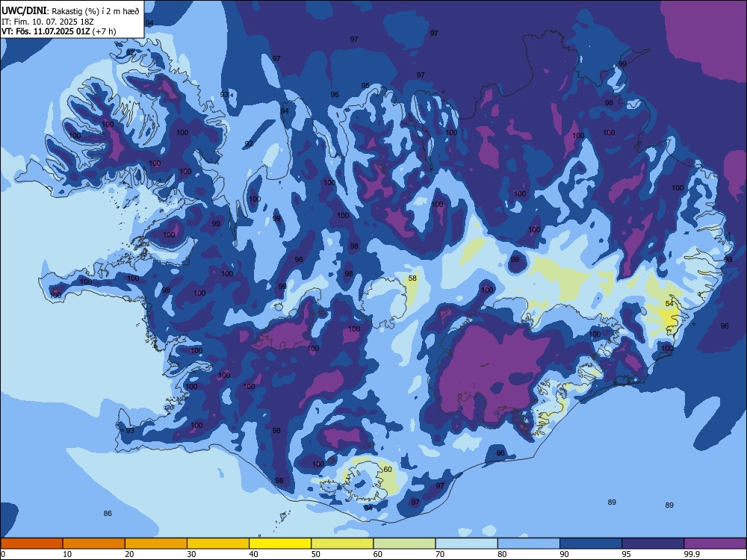The width and height of the screenshot is (747, 560).
Task: Select the navy 95–99.9 legend swatch
Action: click(653, 544)
